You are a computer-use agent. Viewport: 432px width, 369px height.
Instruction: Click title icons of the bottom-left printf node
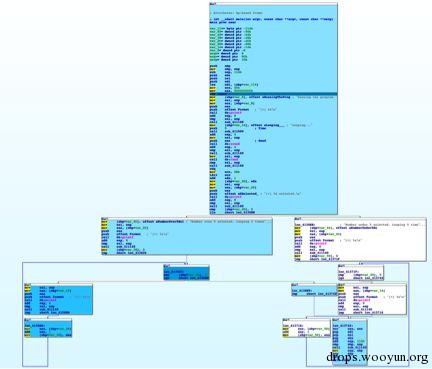point(28,285)
